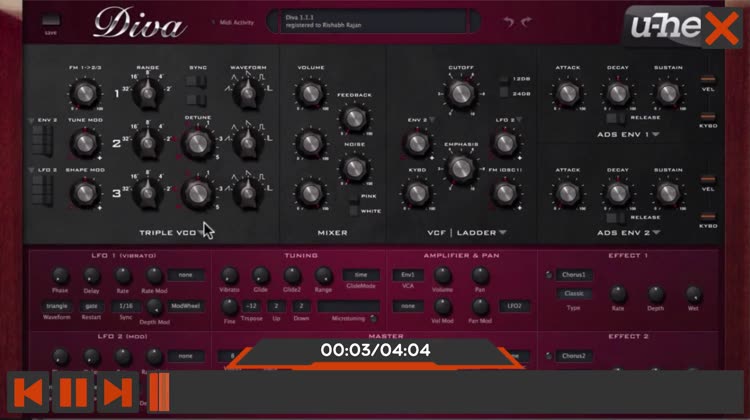Click the Tune Mod knob

tap(85, 143)
